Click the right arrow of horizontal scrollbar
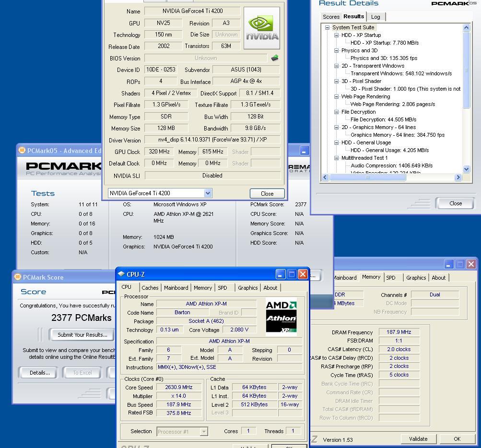The image size is (481, 448). tap(458, 177)
